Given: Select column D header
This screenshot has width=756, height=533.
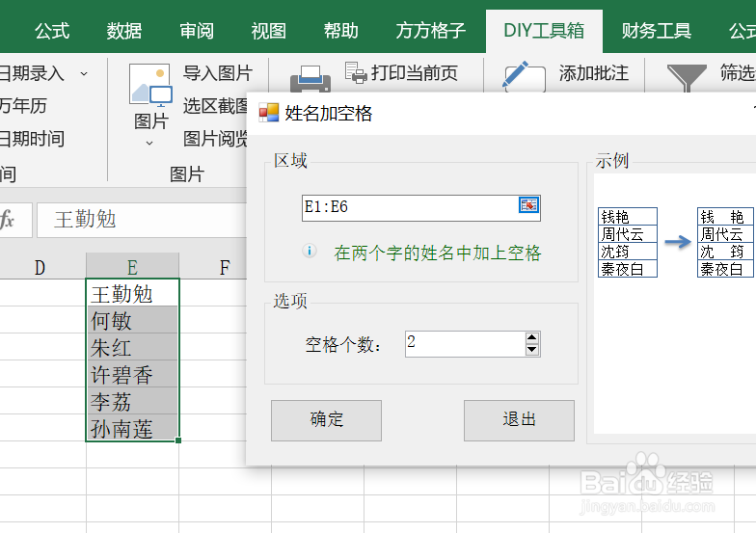Looking at the screenshot, I should (x=40, y=266).
